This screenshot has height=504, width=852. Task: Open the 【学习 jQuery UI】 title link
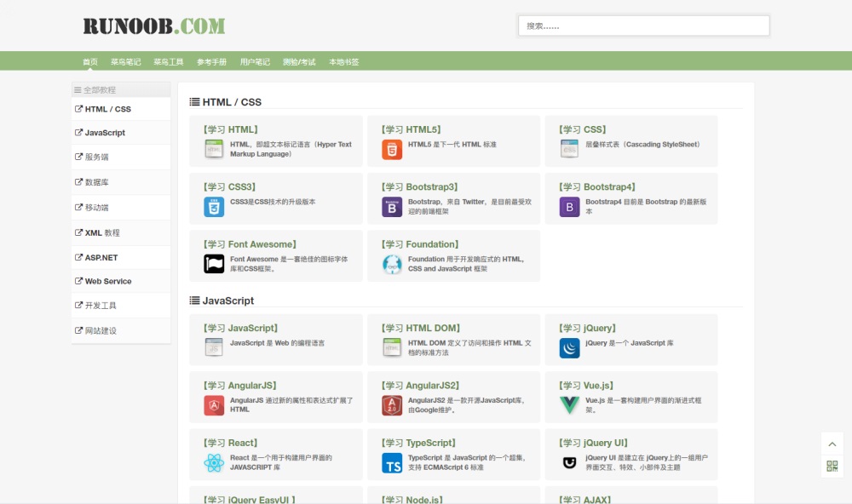594,444
